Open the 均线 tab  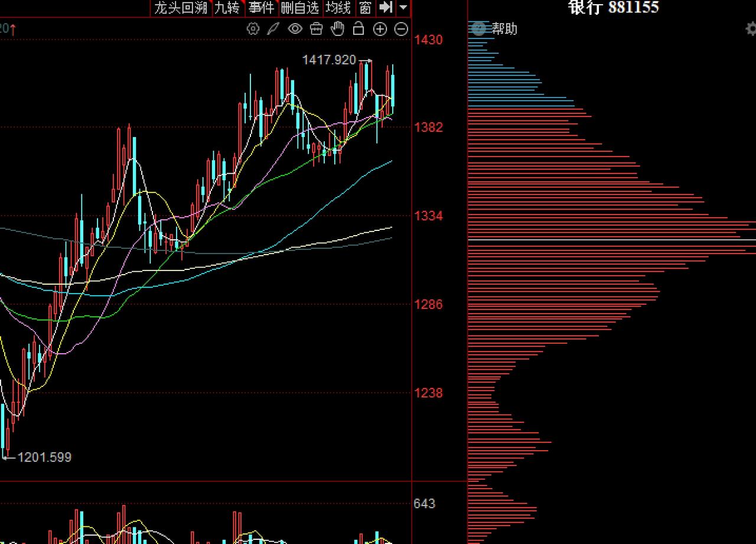tap(338, 8)
